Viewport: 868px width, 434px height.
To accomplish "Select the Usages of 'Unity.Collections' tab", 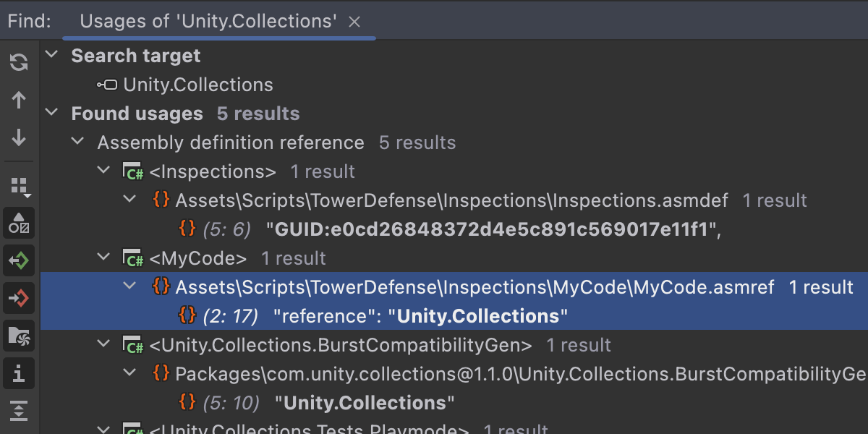I will click(208, 22).
